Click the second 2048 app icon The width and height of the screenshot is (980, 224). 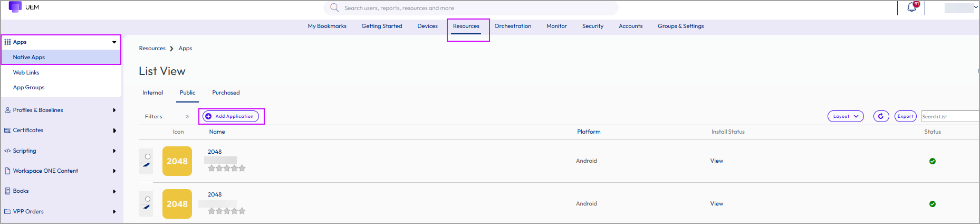coord(177,204)
